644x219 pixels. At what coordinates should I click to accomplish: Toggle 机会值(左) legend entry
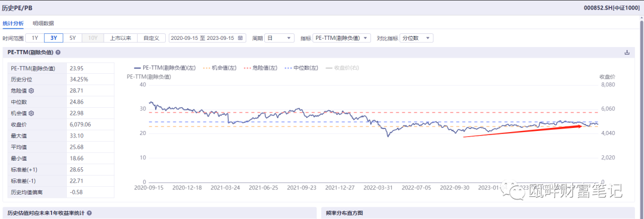(x=219, y=68)
